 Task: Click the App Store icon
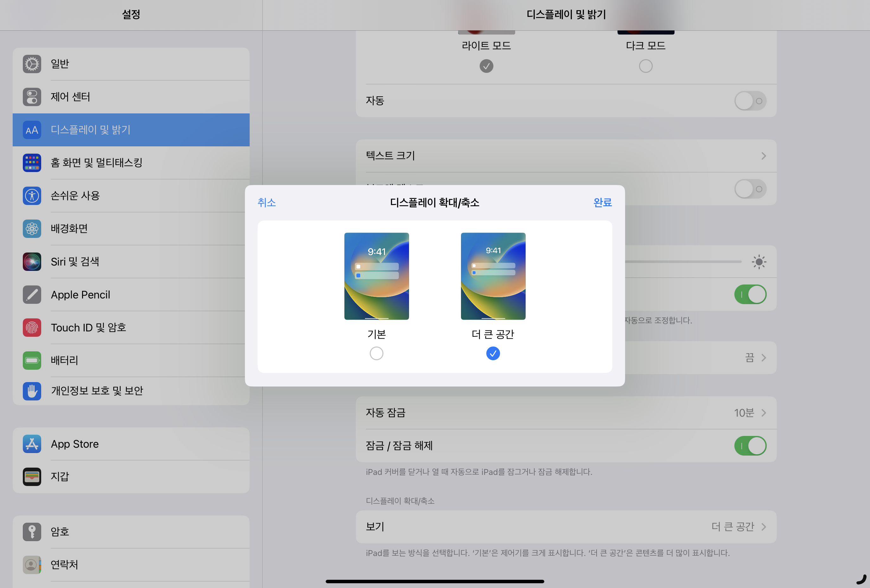pyautogui.click(x=32, y=444)
